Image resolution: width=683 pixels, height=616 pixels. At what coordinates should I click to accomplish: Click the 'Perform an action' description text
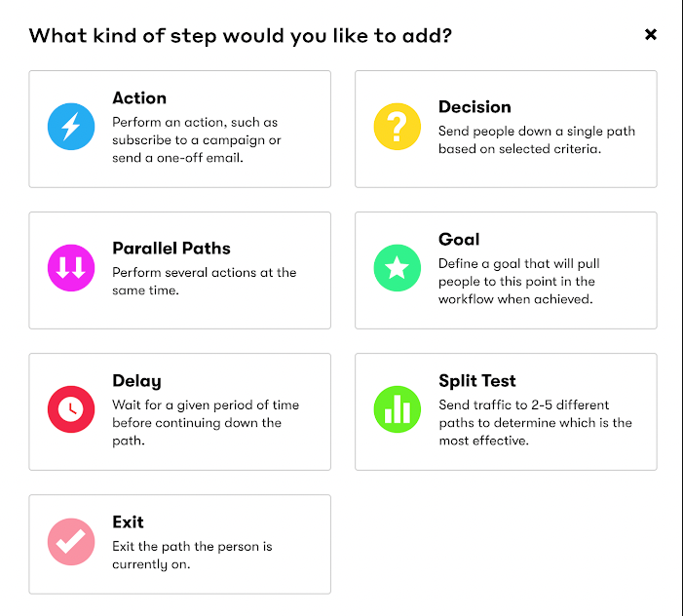coord(197,139)
